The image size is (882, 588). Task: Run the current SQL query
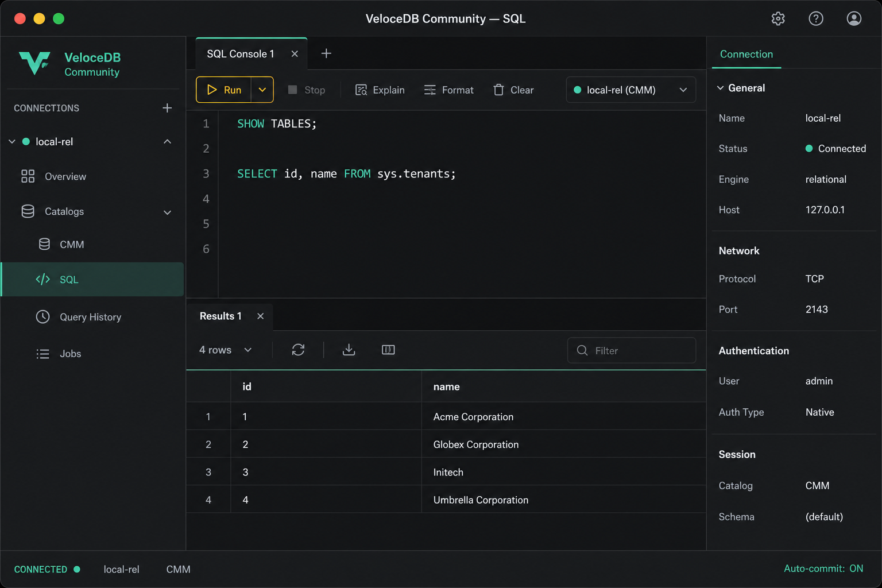pyautogui.click(x=224, y=90)
